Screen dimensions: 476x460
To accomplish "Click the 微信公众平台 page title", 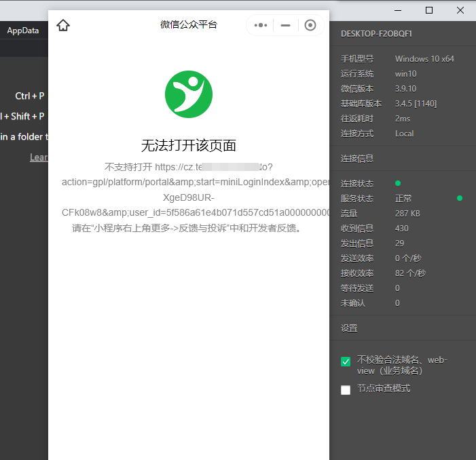I will pos(189,24).
